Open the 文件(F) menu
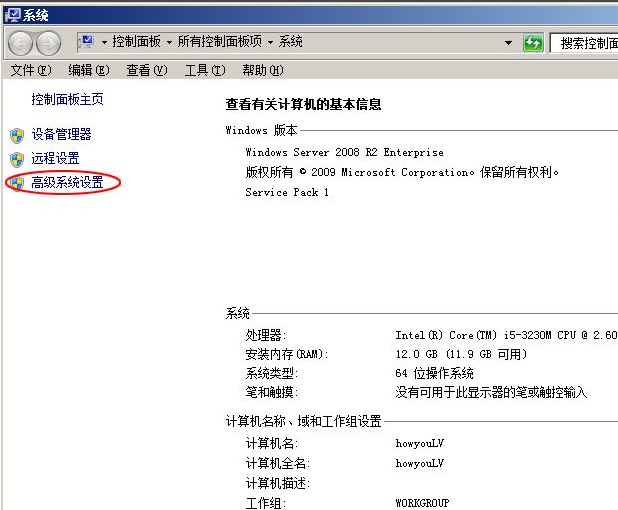Screen dimensions: 618x510 (30, 70)
